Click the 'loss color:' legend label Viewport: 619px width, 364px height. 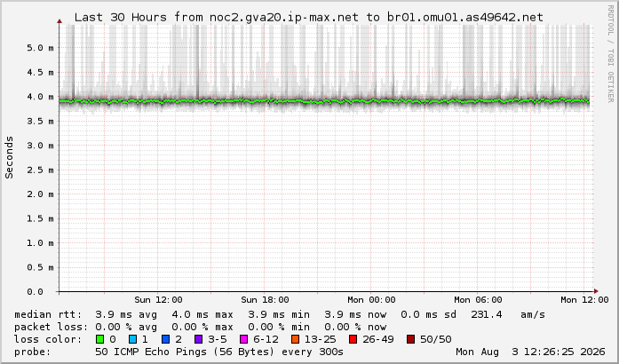[x=48, y=339]
